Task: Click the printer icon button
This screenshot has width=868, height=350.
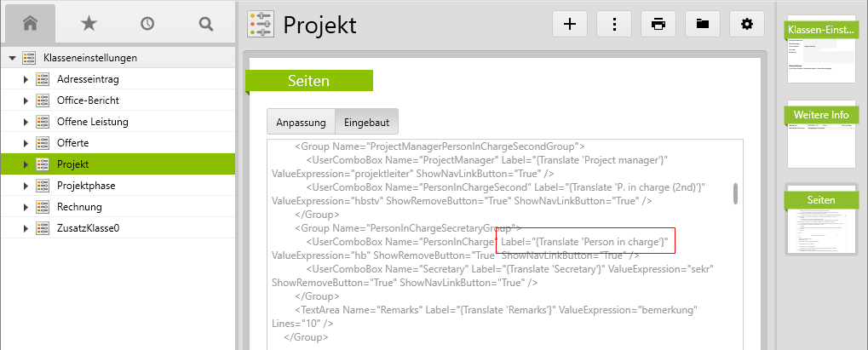Action: click(658, 24)
